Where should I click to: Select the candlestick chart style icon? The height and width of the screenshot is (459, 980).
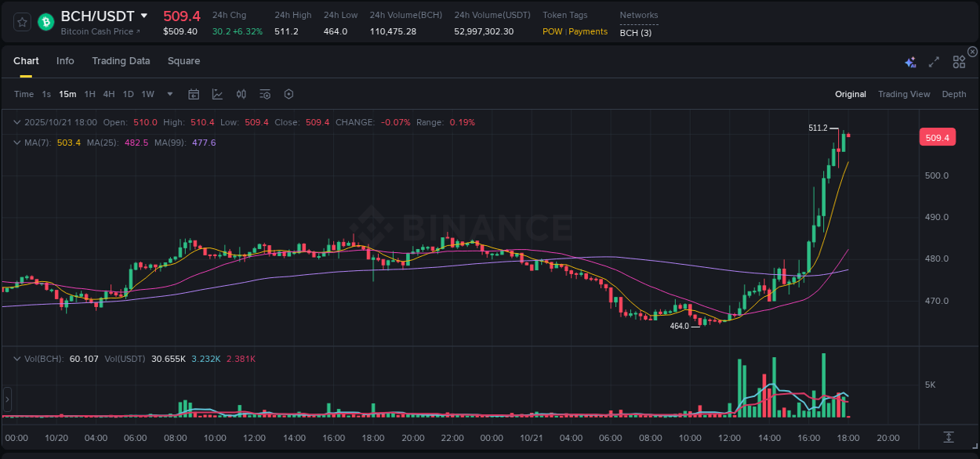coord(241,94)
